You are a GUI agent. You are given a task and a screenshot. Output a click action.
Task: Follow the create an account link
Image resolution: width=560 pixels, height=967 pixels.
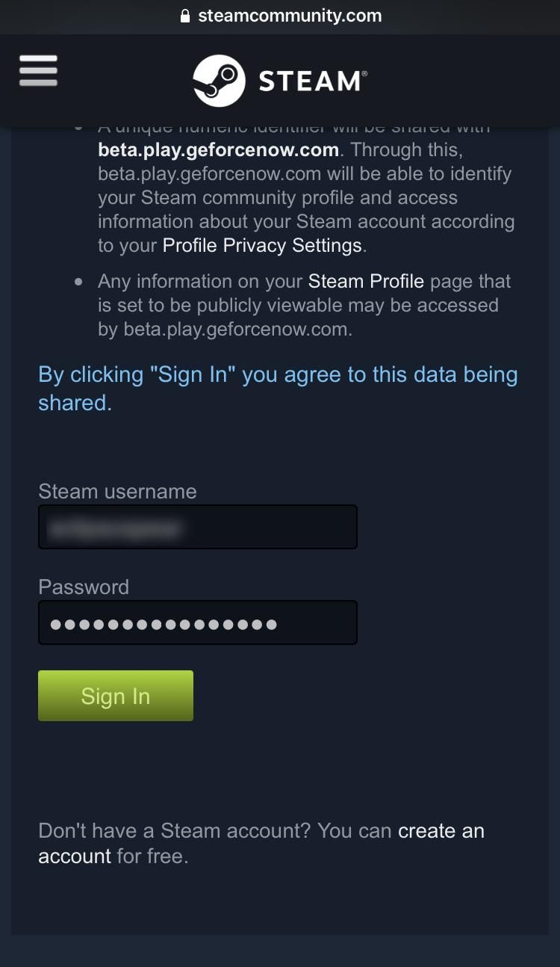coord(261,844)
